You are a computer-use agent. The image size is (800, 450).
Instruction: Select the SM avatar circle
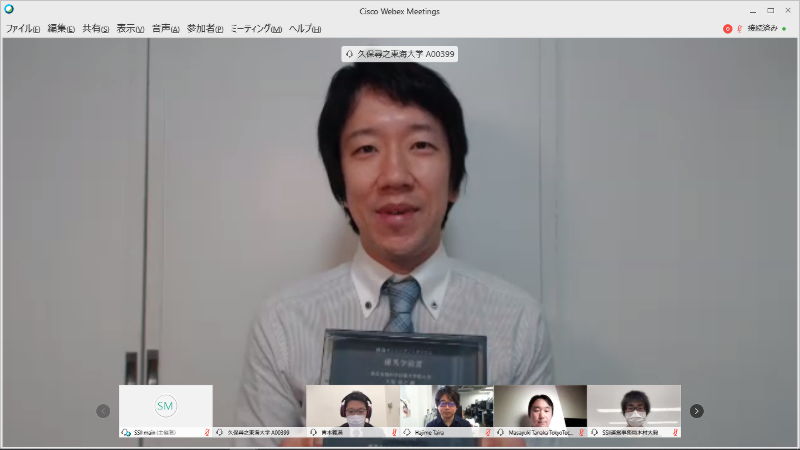click(165, 406)
